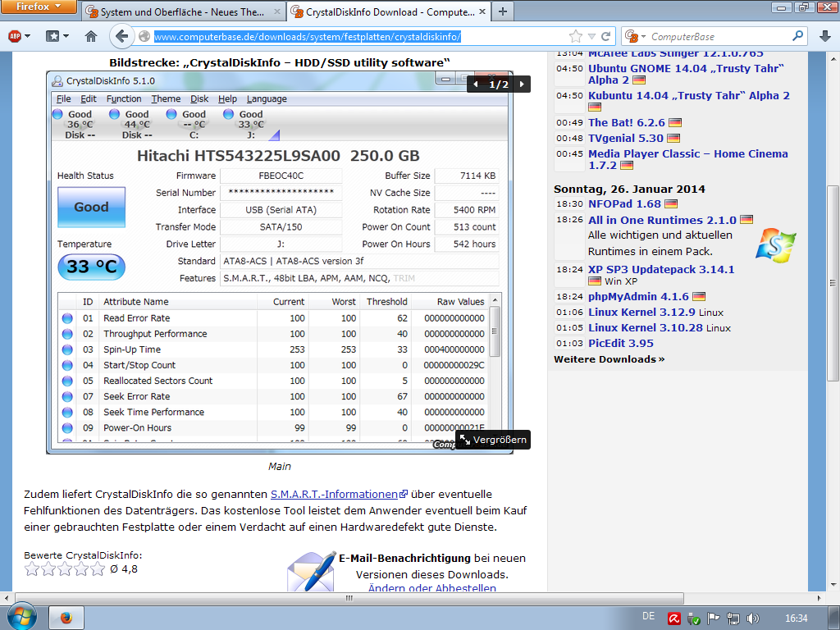The height and width of the screenshot is (630, 840).
Task: Open XP SP3 Updatepack 3.14.1 link
Action: coord(661,269)
